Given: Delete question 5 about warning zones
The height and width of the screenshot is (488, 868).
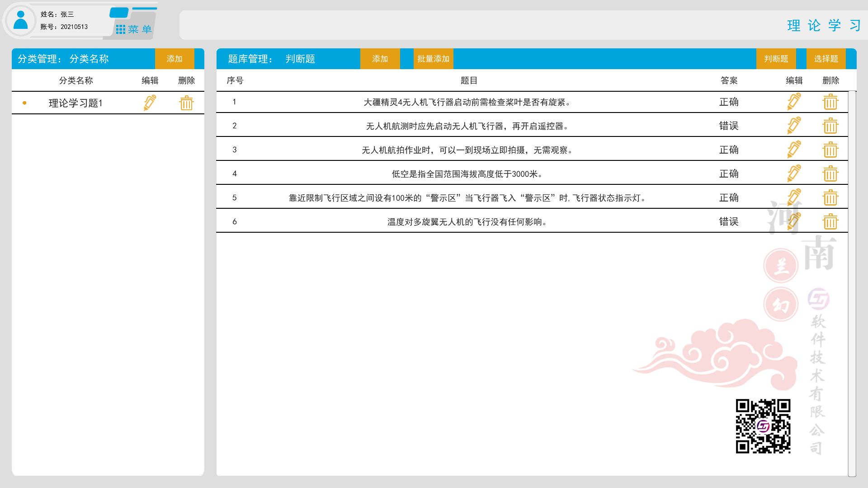Looking at the screenshot, I should pos(831,197).
